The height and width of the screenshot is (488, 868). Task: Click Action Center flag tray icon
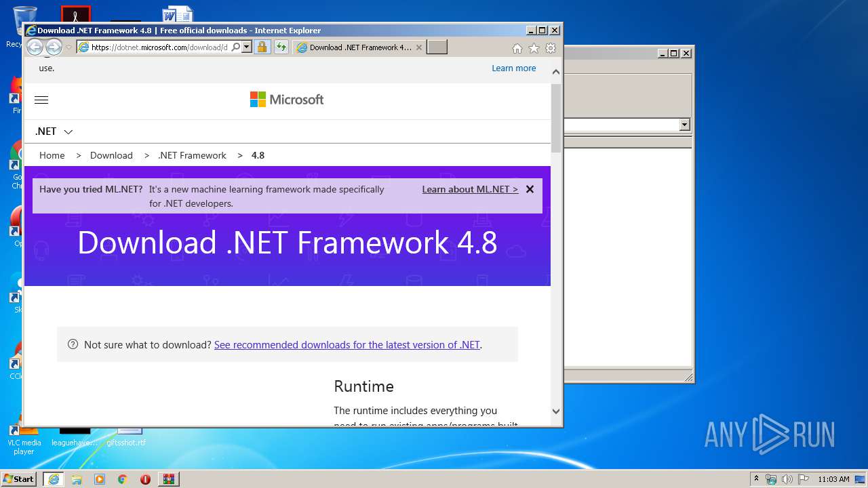click(x=803, y=479)
